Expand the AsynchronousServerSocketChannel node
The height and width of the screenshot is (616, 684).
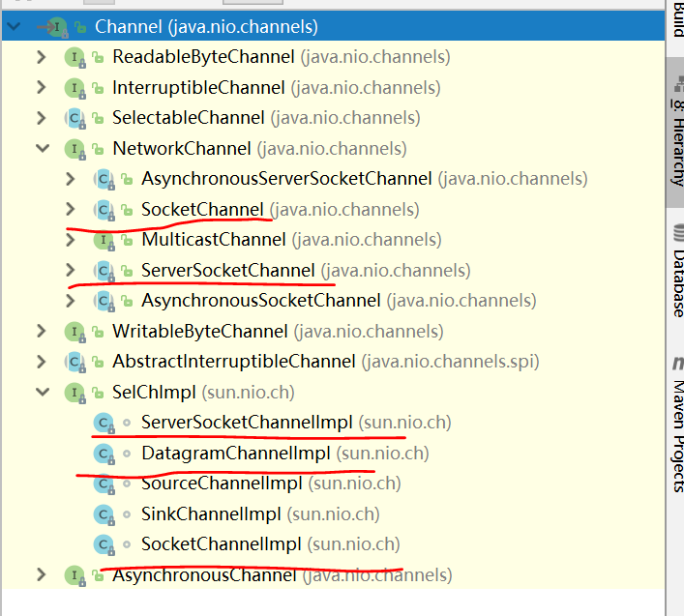[70, 179]
